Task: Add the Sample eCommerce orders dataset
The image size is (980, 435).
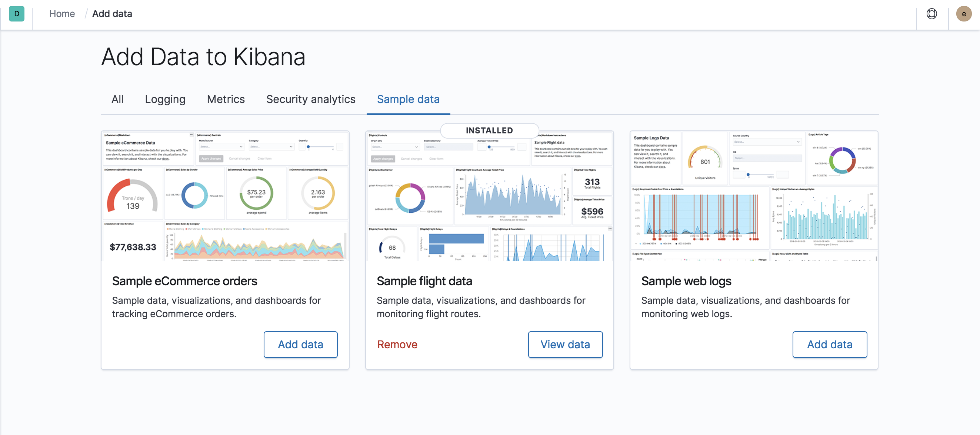Action: click(x=300, y=345)
